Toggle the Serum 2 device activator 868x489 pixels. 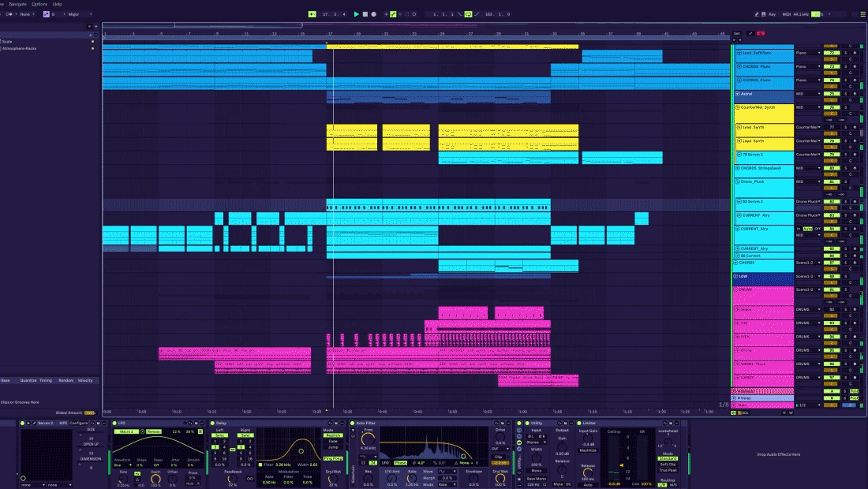point(22,424)
